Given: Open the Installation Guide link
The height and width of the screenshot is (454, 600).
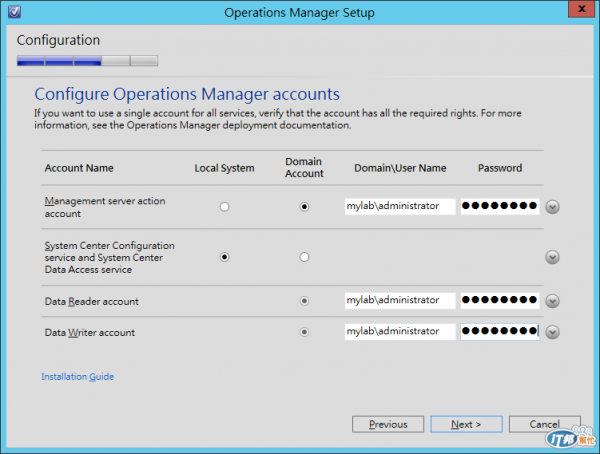Looking at the screenshot, I should pos(78,377).
